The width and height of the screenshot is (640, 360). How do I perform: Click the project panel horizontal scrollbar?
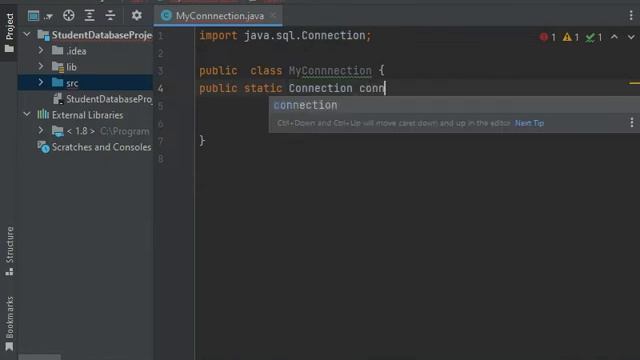40,357
